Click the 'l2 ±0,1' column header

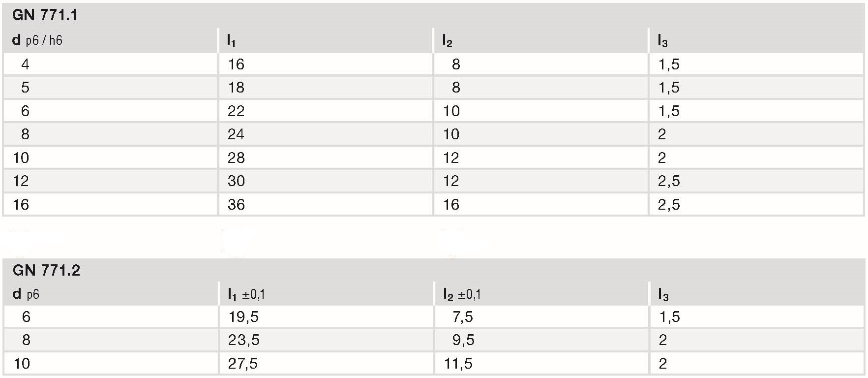(x=462, y=294)
